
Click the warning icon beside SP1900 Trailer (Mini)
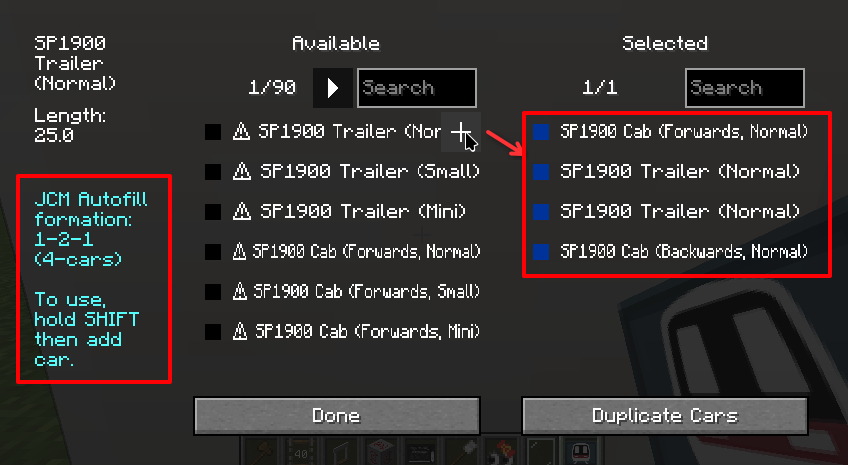[242, 211]
